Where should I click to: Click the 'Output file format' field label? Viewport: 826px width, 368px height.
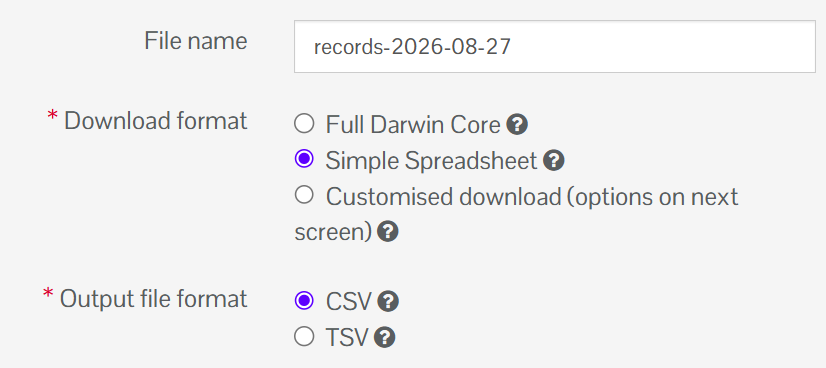[153, 299]
